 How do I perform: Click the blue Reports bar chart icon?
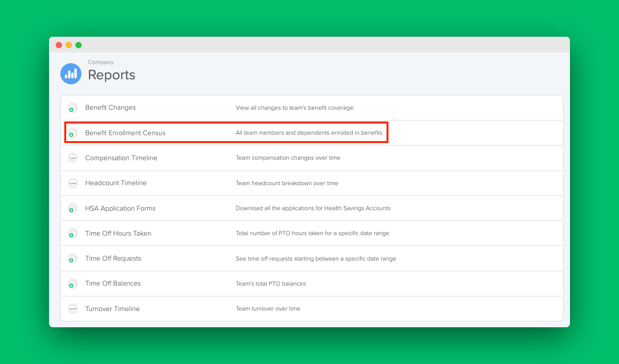71,73
